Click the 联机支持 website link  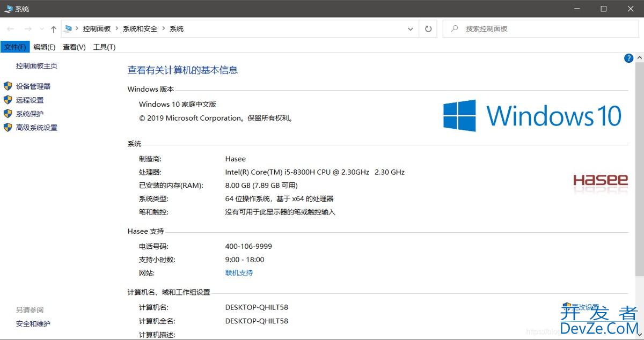[239, 273]
